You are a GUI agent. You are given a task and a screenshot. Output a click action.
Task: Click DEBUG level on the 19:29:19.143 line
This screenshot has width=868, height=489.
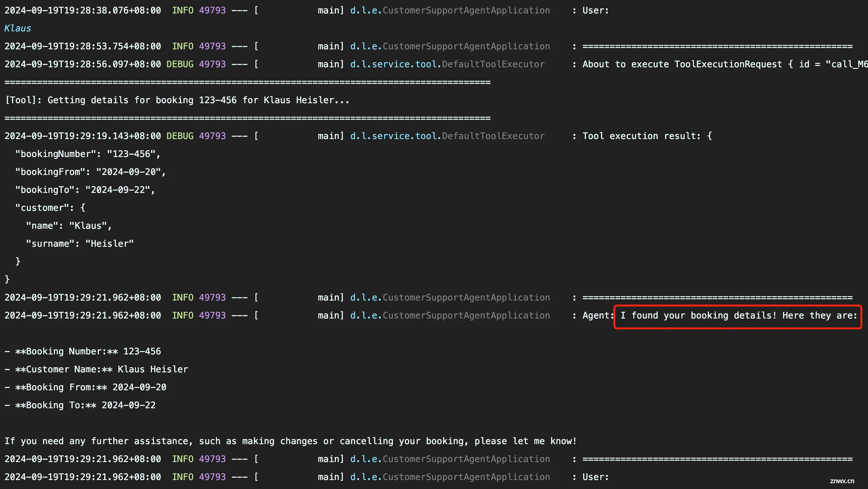[x=180, y=136]
